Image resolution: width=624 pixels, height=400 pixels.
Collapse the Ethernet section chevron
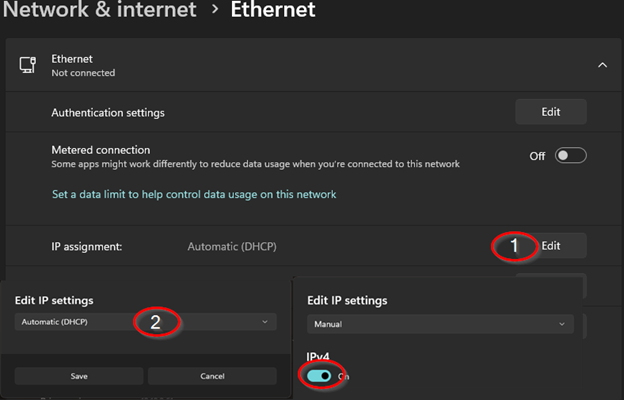tap(602, 65)
